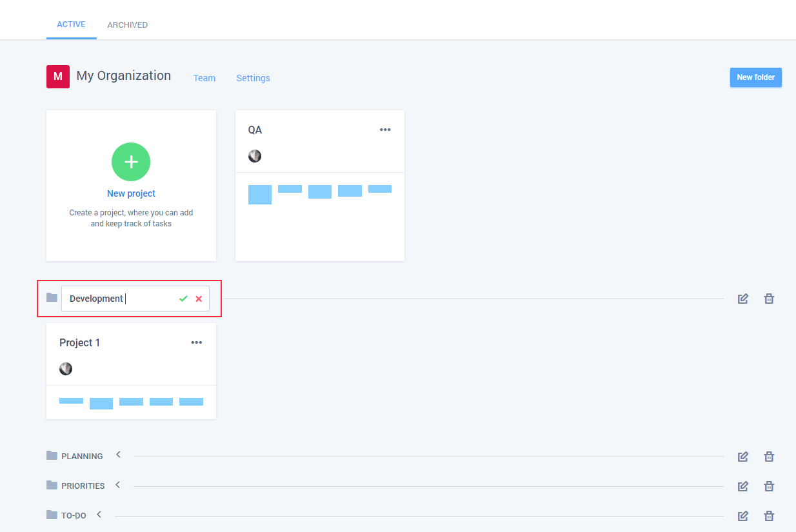Open the organization Settings link
Viewport: 796px width, 532px height.
tap(253, 78)
